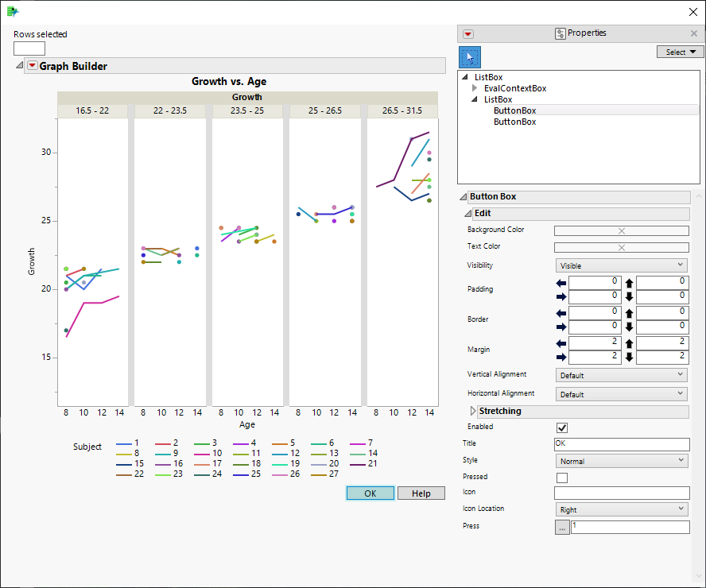706x588 pixels.
Task: Click the JMP application icon in title bar
Action: click(13, 12)
